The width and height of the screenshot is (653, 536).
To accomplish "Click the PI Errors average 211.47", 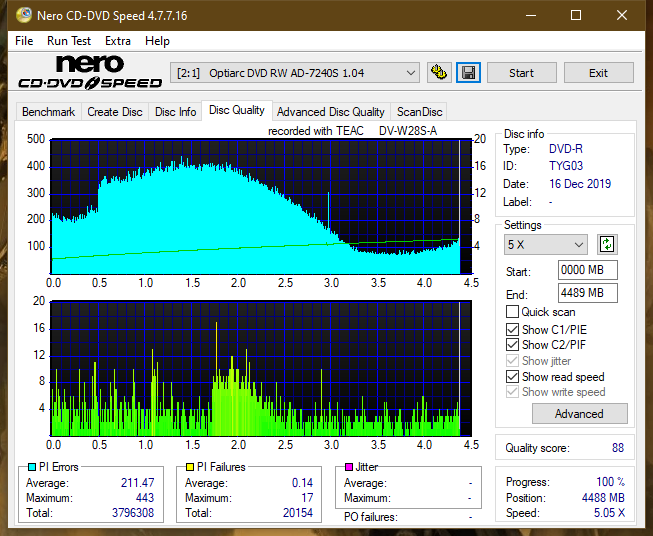I will coord(137,482).
